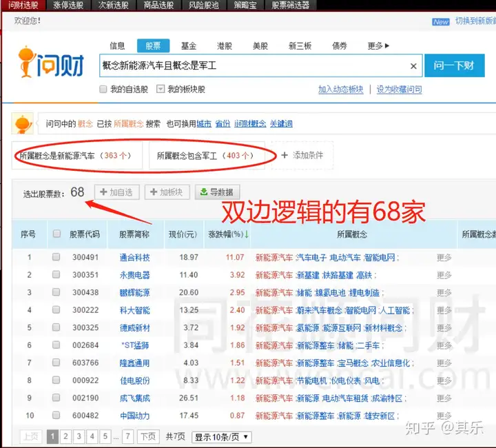Switch to the 策略宝 tab
The width and height of the screenshot is (496, 448).
tap(245, 5)
